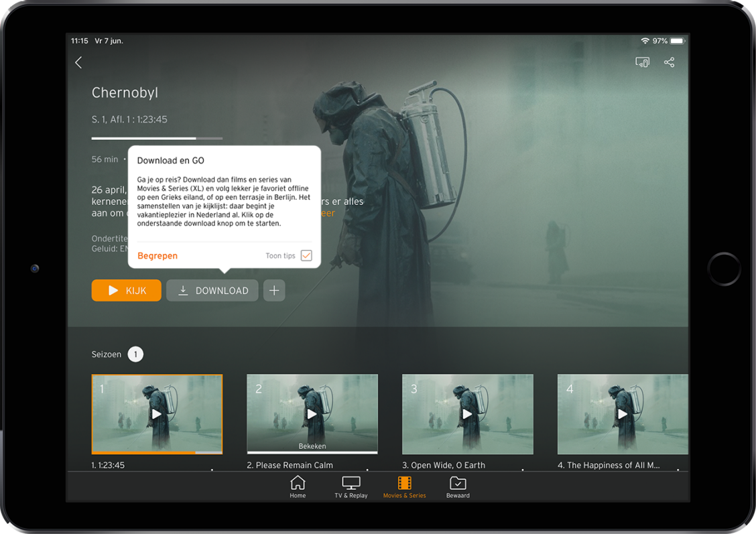The width and height of the screenshot is (756, 534).
Task: Play episode 3 Open Wide thumbnail
Action: (x=468, y=414)
